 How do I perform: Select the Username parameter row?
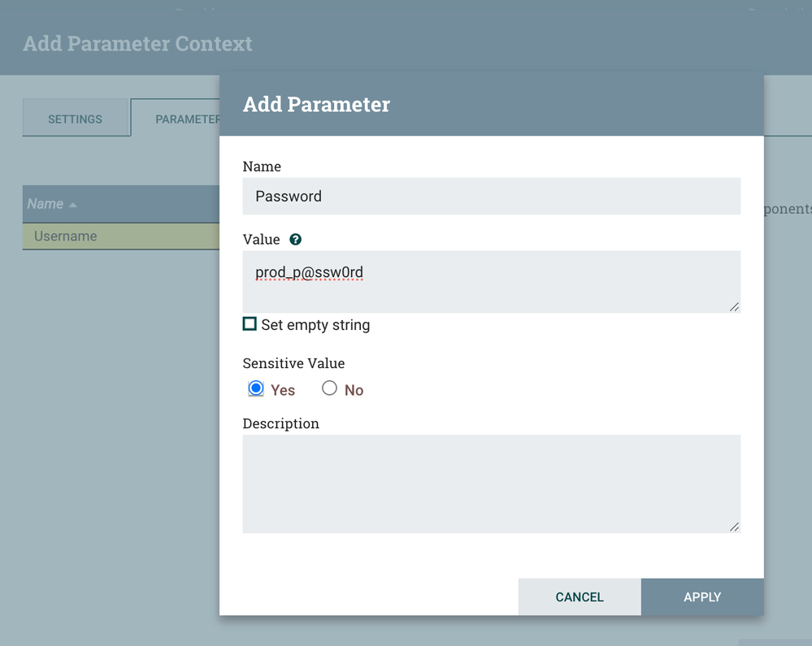click(120, 236)
